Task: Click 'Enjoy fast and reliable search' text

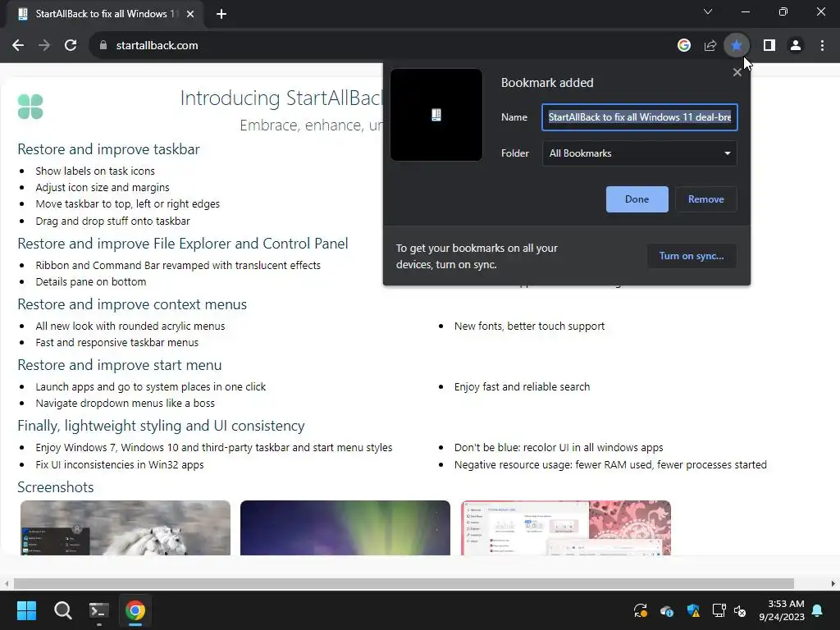Action: click(x=522, y=387)
